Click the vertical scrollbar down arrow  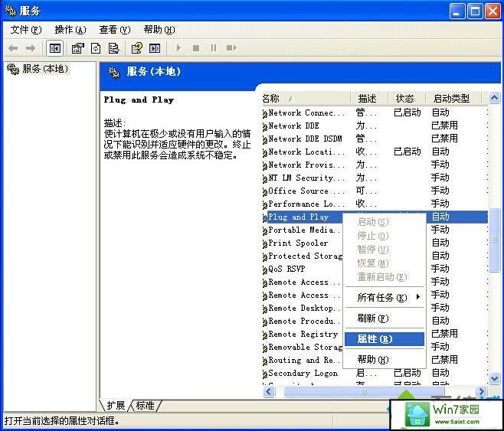(x=494, y=378)
